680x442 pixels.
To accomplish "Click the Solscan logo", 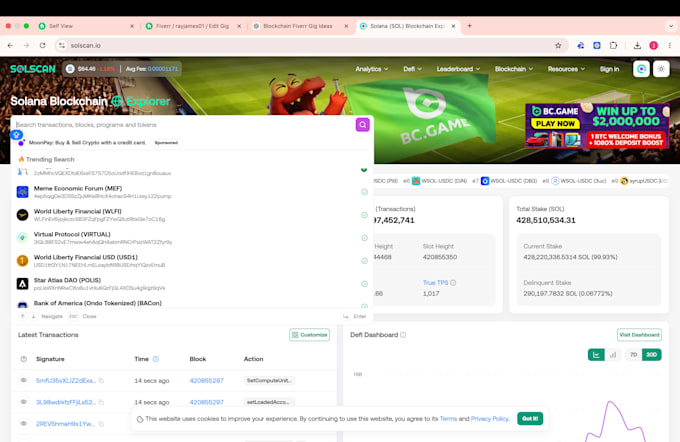I will point(33,69).
